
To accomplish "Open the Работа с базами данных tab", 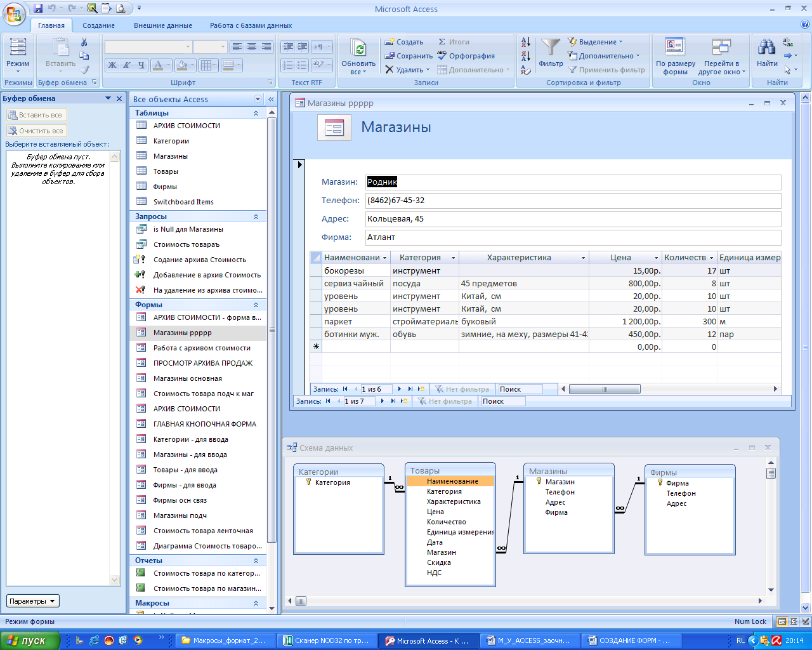I will point(251,25).
